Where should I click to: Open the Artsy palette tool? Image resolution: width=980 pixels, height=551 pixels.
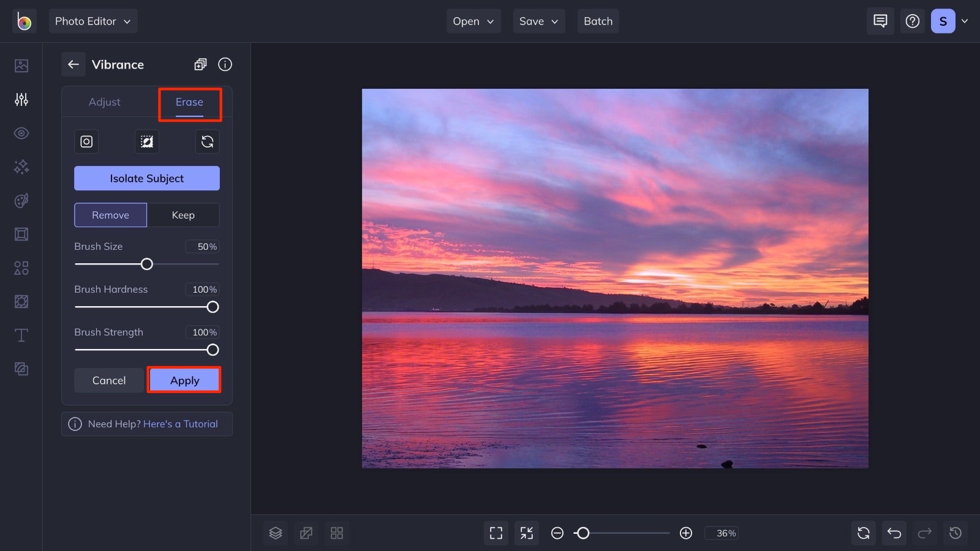[x=21, y=200]
